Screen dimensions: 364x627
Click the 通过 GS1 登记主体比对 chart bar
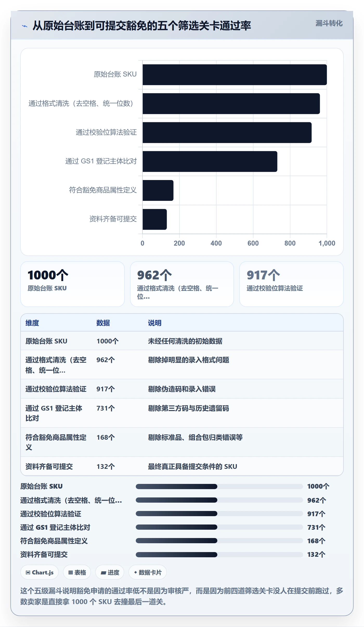210,161
